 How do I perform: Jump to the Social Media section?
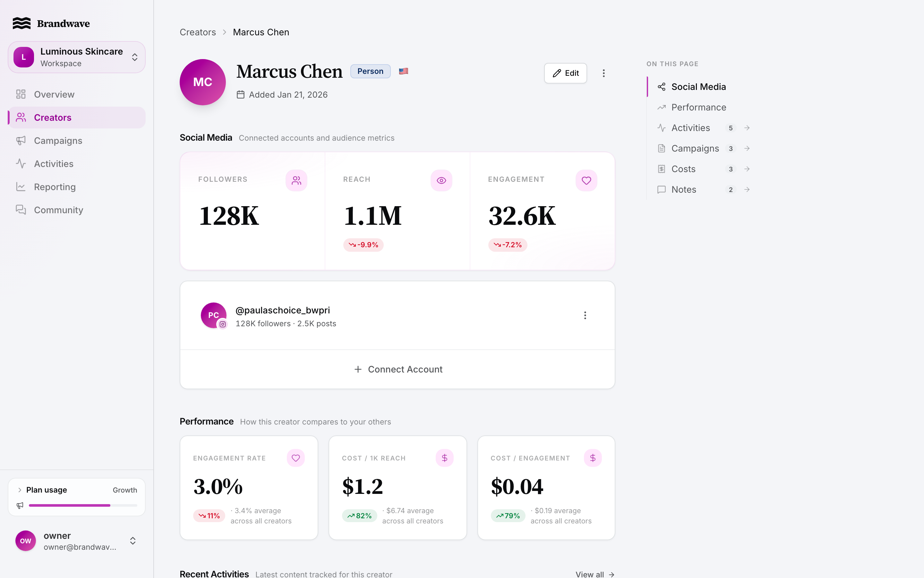click(x=698, y=87)
